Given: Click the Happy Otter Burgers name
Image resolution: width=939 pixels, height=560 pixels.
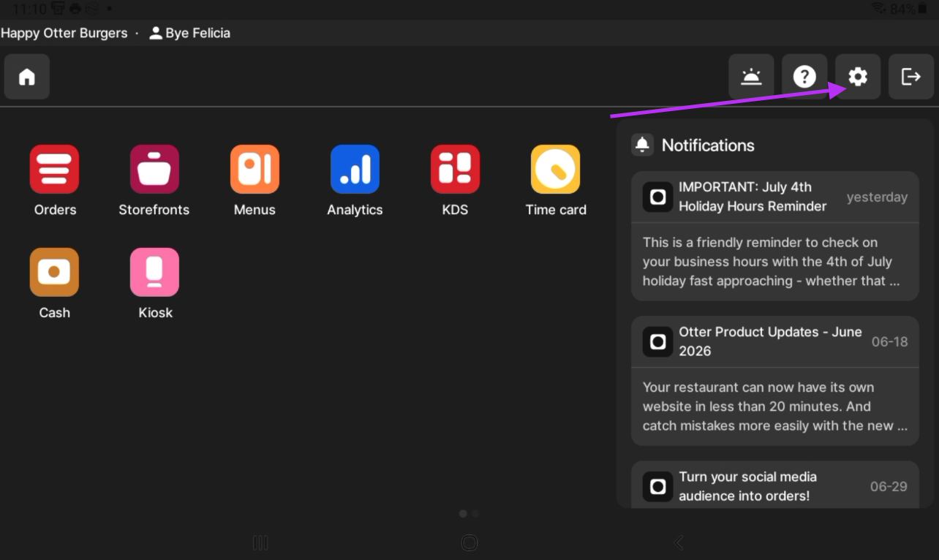Looking at the screenshot, I should pyautogui.click(x=64, y=33).
